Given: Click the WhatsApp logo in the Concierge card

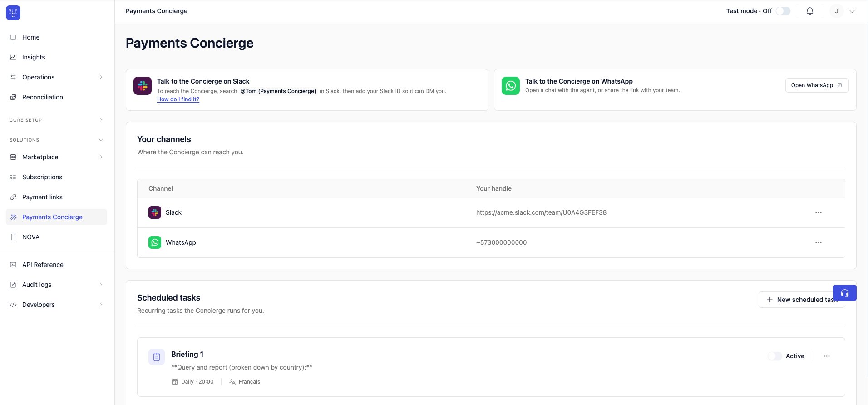Looking at the screenshot, I should click(x=511, y=86).
